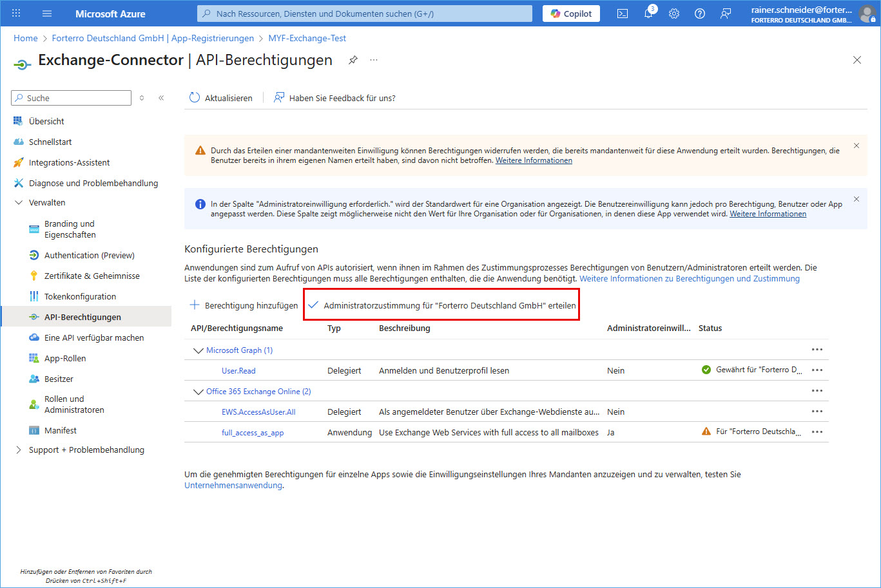
Task: Open MYF-Exchange-Test breadcrumb
Action: click(307, 38)
